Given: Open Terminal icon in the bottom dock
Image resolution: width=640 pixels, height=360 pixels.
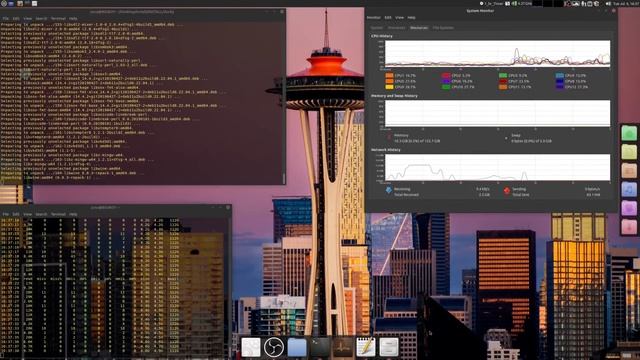Looking at the screenshot, I should [320, 347].
